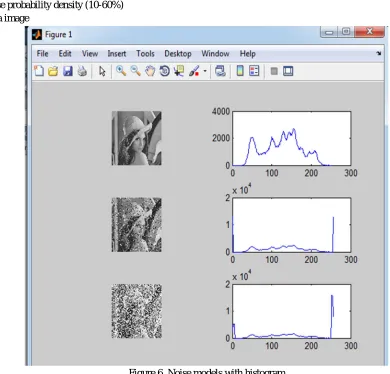
Task: Insert a Legend via toolbar icon
Action: [254, 71]
